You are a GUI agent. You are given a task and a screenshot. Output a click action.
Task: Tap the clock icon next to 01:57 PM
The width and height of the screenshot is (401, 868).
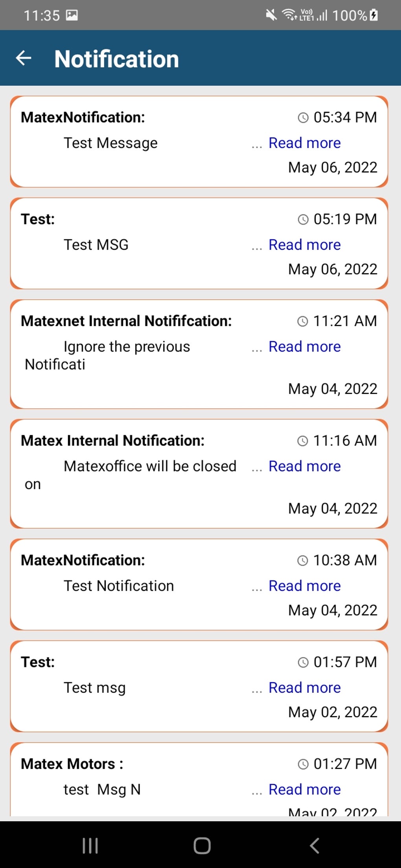pos(303,662)
